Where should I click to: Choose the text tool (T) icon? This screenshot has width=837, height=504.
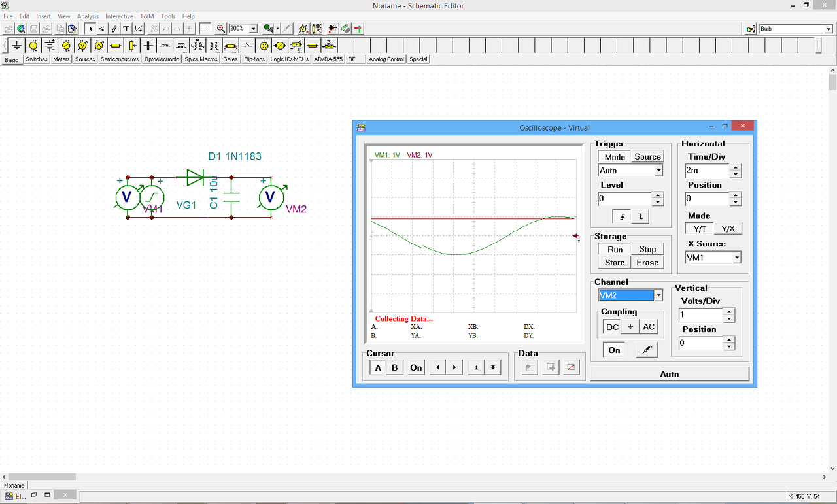[126, 29]
